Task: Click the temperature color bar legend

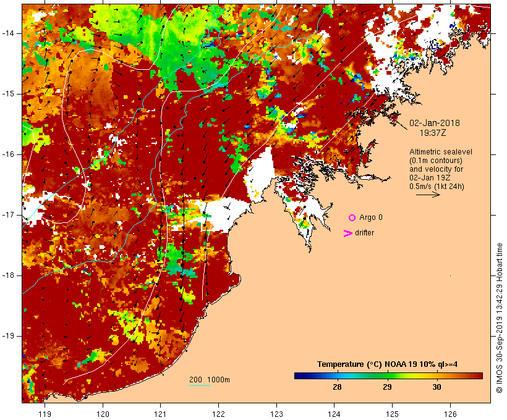Action: click(388, 376)
